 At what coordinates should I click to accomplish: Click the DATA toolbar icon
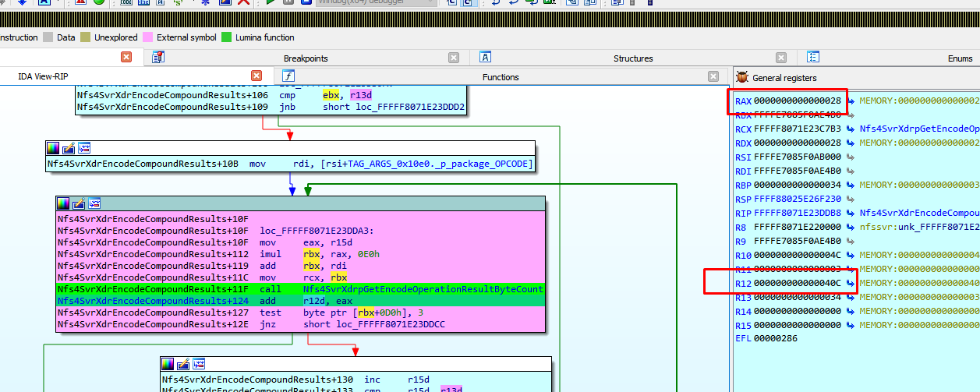[142, 2]
